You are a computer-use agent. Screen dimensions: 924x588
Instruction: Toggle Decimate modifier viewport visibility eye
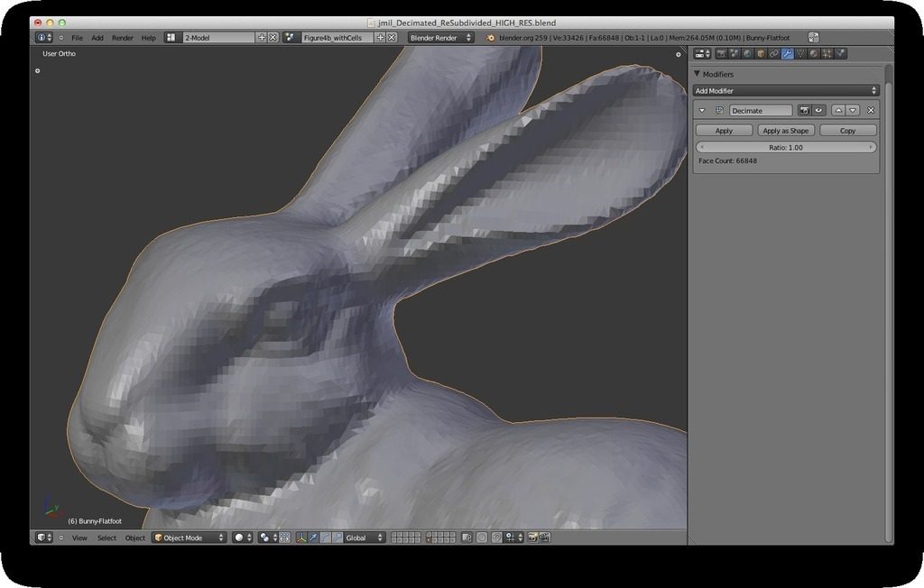[818, 110]
